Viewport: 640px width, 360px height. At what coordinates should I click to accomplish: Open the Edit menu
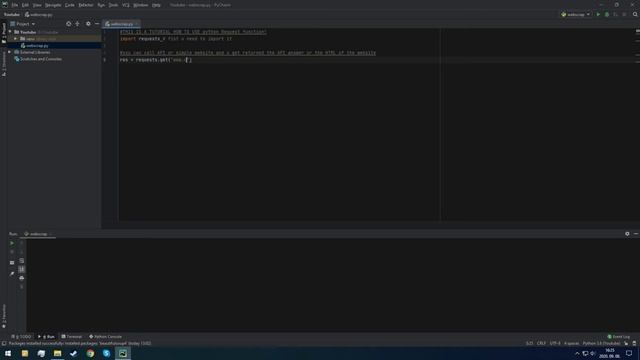coord(25,5)
